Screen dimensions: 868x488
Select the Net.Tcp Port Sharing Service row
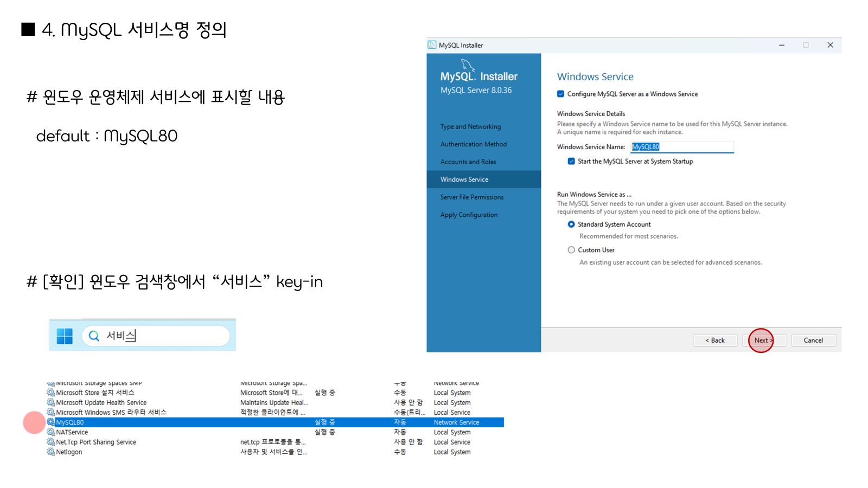tap(275, 442)
